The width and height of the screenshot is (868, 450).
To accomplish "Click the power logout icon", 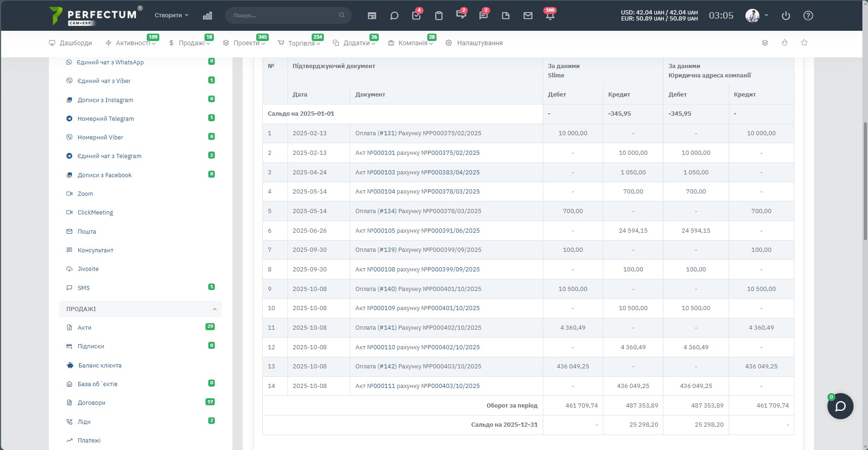I will [x=786, y=15].
